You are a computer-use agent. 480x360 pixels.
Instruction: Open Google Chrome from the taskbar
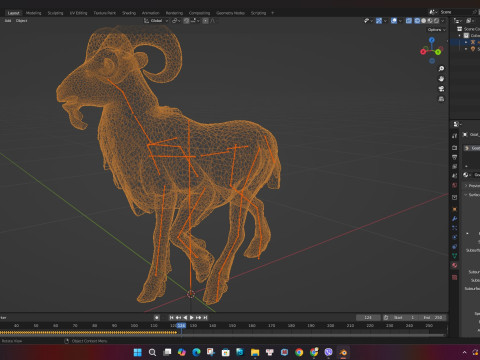[299, 352]
